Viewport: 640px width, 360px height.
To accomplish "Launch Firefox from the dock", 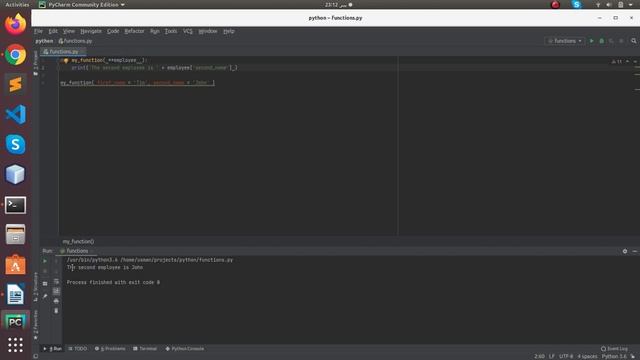I will click(x=16, y=24).
